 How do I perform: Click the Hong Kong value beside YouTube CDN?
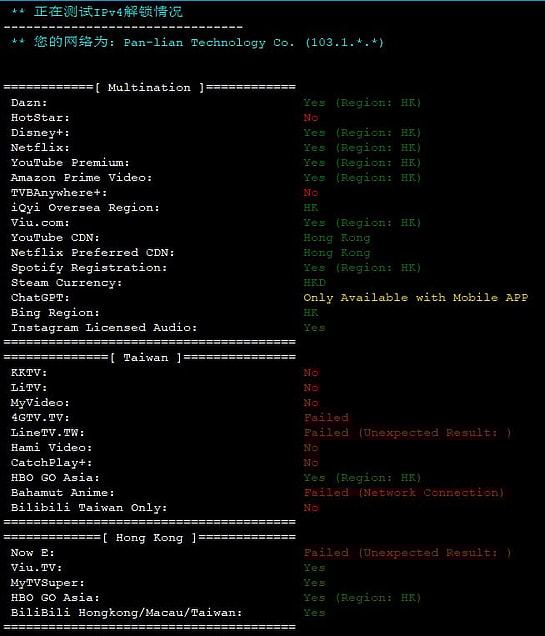pos(337,238)
